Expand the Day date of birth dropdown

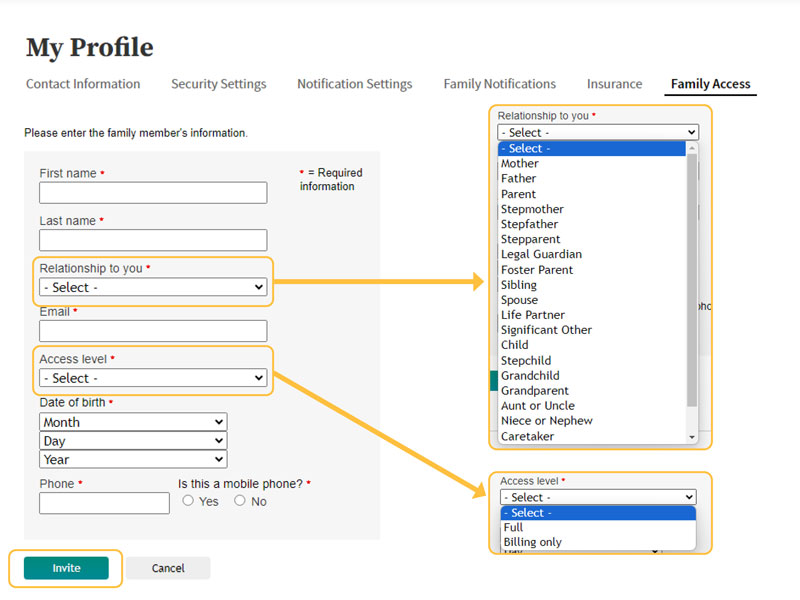pyautogui.click(x=133, y=441)
